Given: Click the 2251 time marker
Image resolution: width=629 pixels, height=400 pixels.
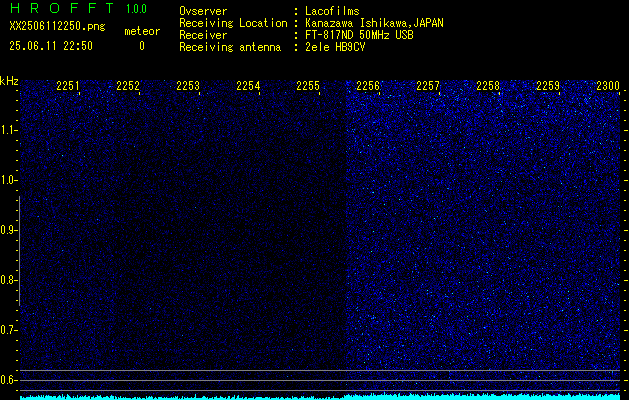Looking at the screenshot, I should (x=68, y=86).
